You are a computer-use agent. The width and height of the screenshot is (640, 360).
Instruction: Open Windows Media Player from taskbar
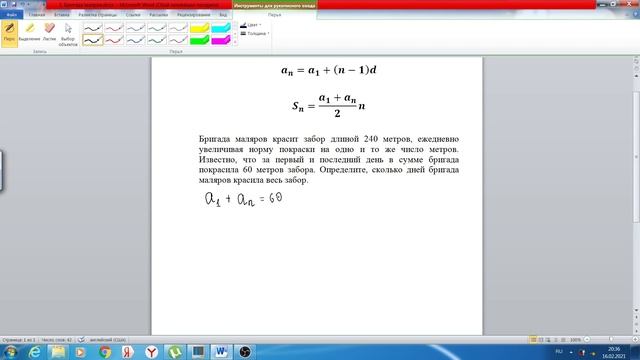81,352
